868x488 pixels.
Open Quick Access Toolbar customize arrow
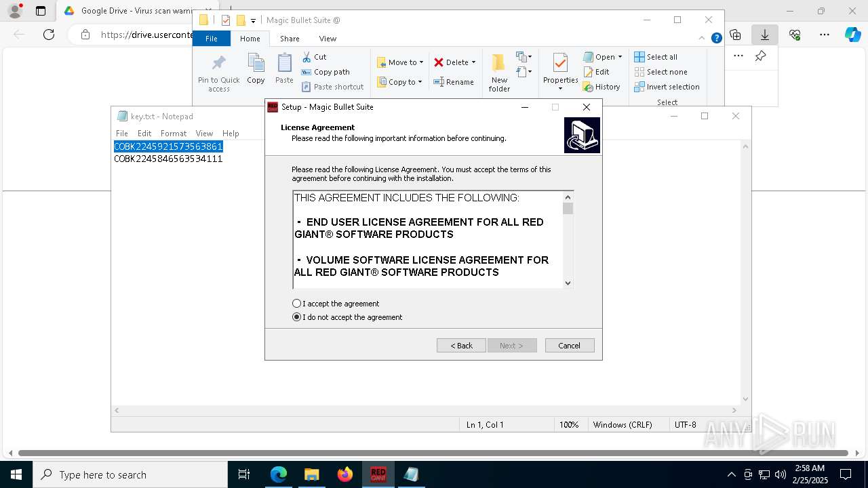coord(253,20)
